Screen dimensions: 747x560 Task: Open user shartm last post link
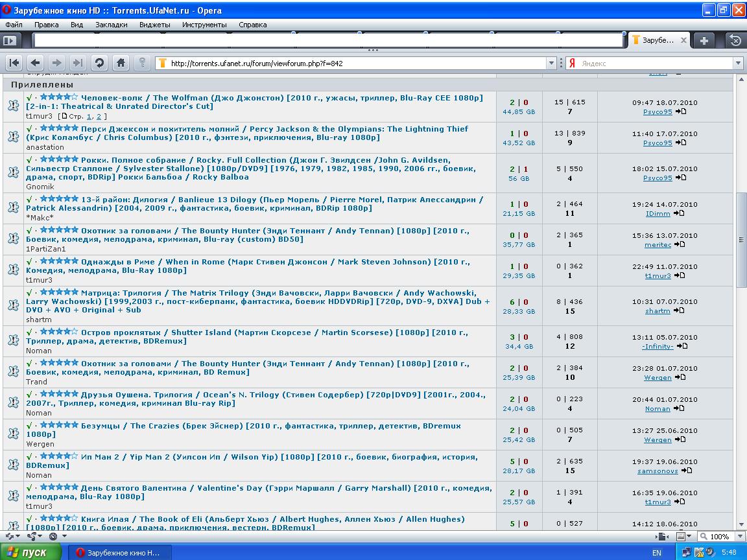click(x=658, y=311)
